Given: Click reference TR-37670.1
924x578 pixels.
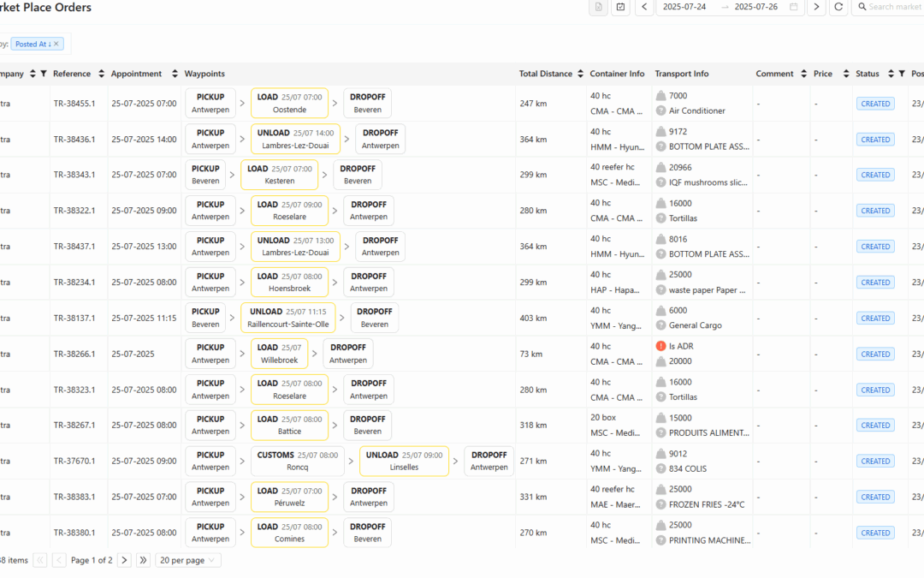Looking at the screenshot, I should coord(74,462).
